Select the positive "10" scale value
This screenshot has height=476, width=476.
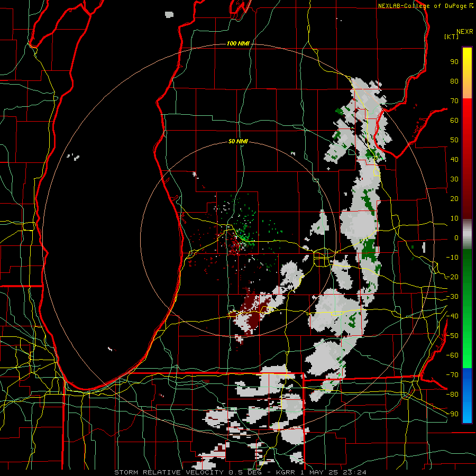tap(454, 218)
